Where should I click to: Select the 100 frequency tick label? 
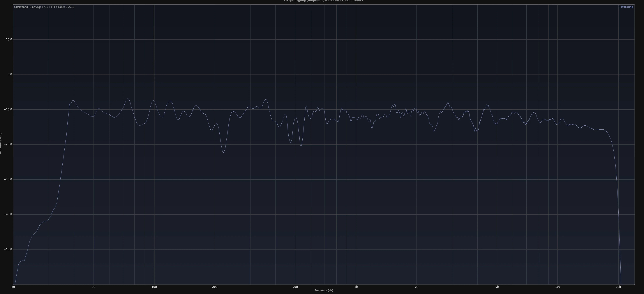(x=154, y=287)
